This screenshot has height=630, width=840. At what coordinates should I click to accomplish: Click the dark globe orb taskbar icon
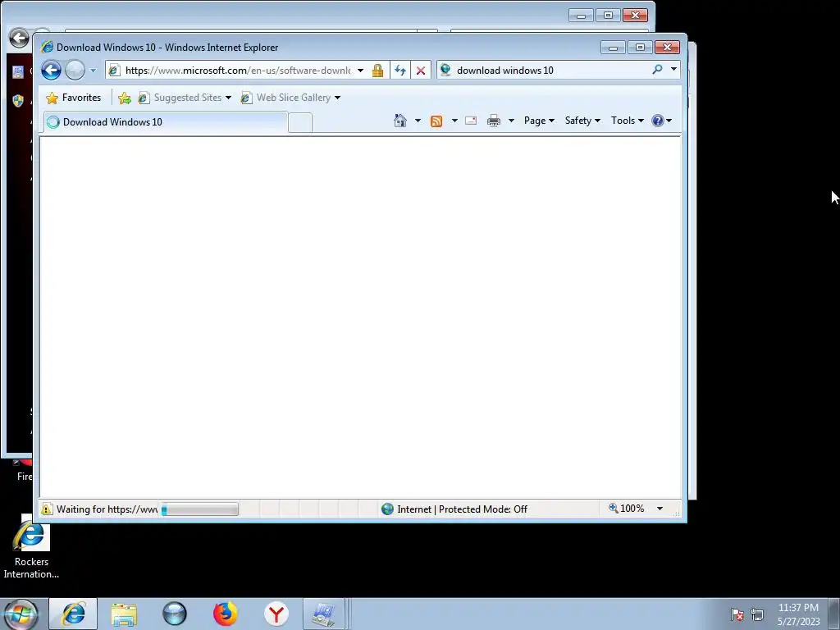coord(175,614)
